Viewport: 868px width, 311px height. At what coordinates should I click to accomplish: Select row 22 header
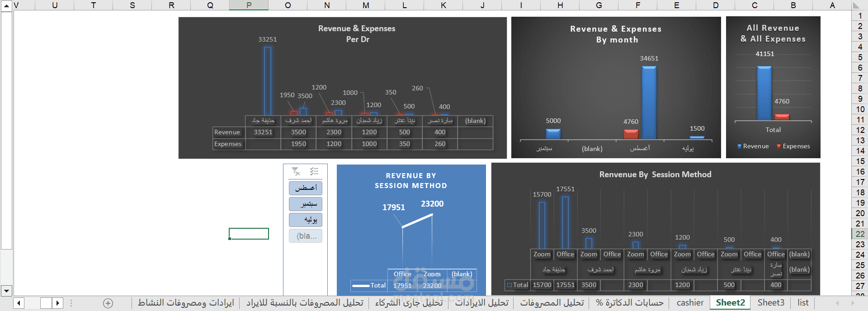[x=860, y=234]
